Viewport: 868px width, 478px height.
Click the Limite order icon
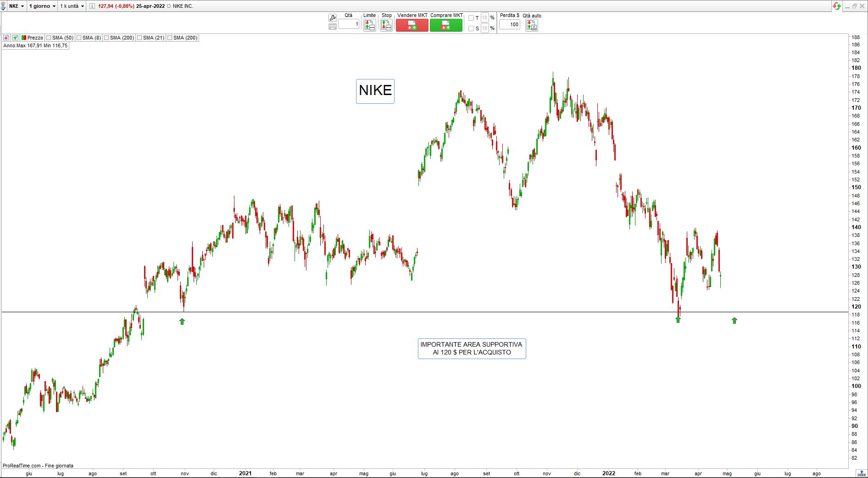(369, 25)
